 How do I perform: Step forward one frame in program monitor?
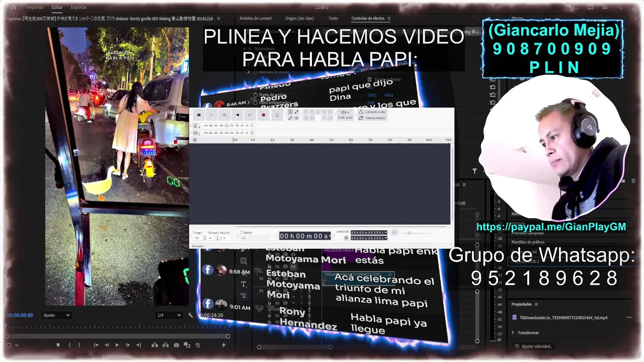(127, 345)
